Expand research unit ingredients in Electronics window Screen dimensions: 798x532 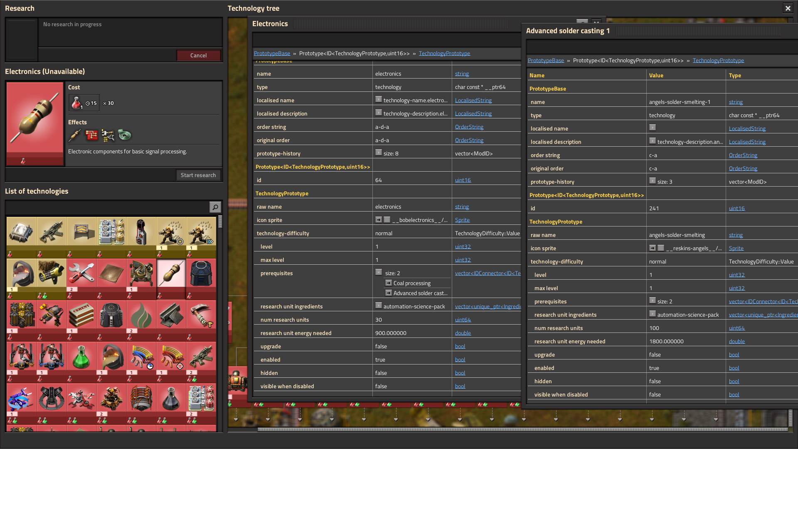pos(379,305)
